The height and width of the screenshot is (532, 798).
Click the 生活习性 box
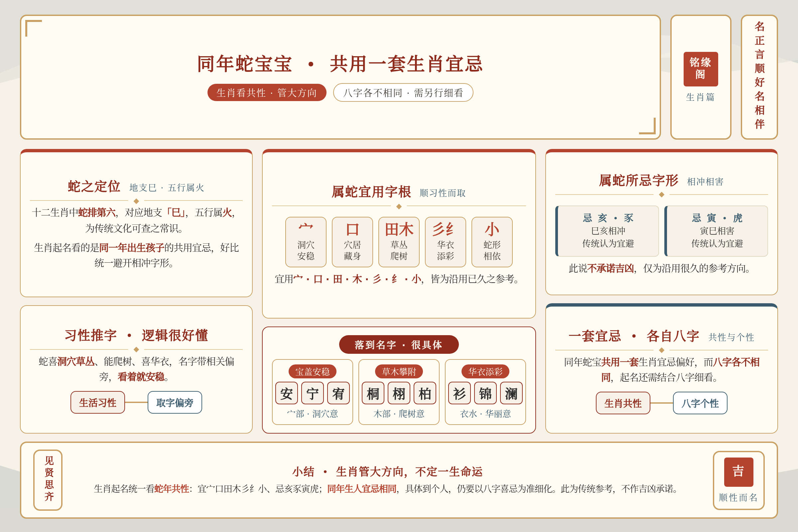coord(98,402)
